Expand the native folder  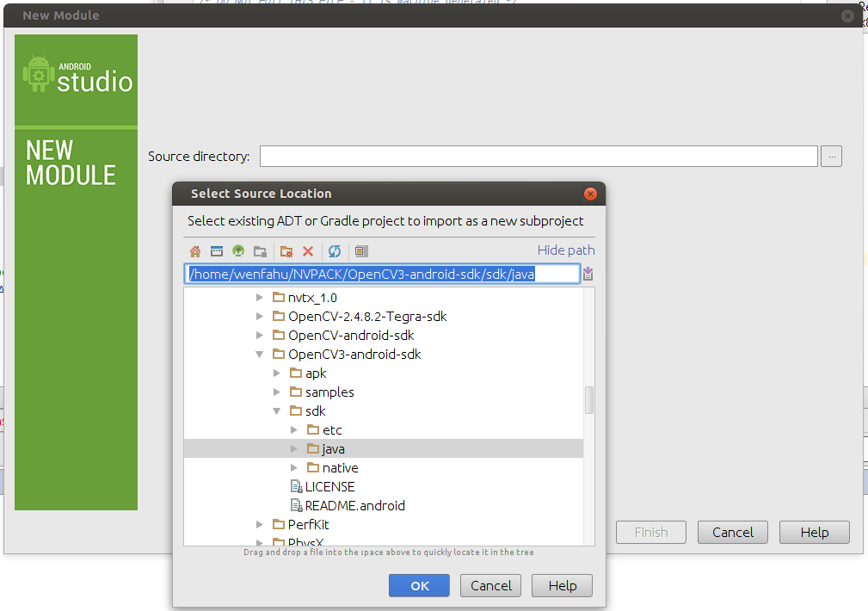point(294,468)
